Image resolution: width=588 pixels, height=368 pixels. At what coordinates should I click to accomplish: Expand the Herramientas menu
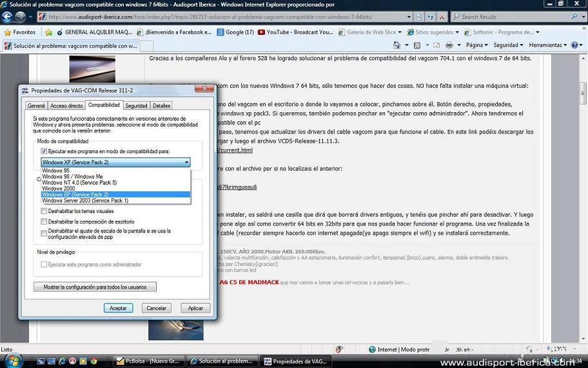coord(547,45)
